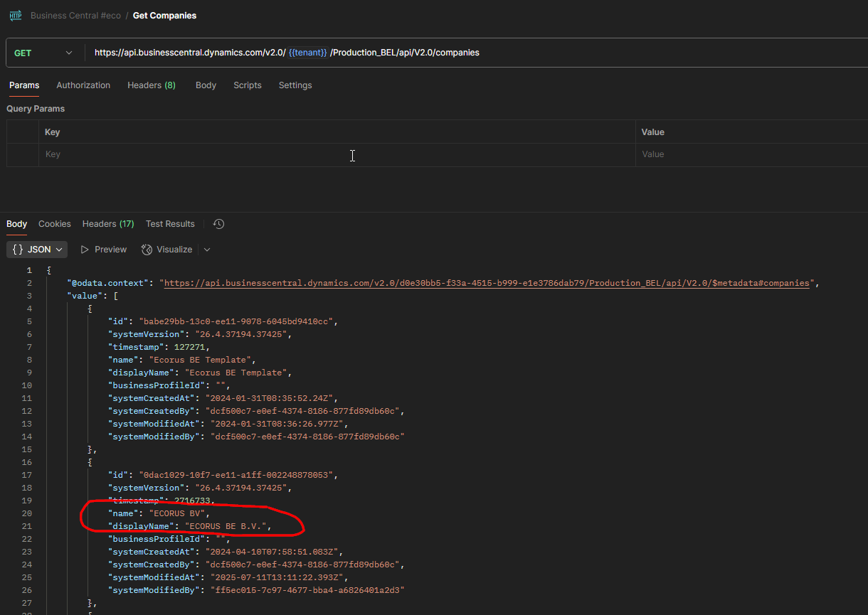Click the {{tenant}} variable in the URL
The width and height of the screenshot is (868, 615).
[308, 53]
